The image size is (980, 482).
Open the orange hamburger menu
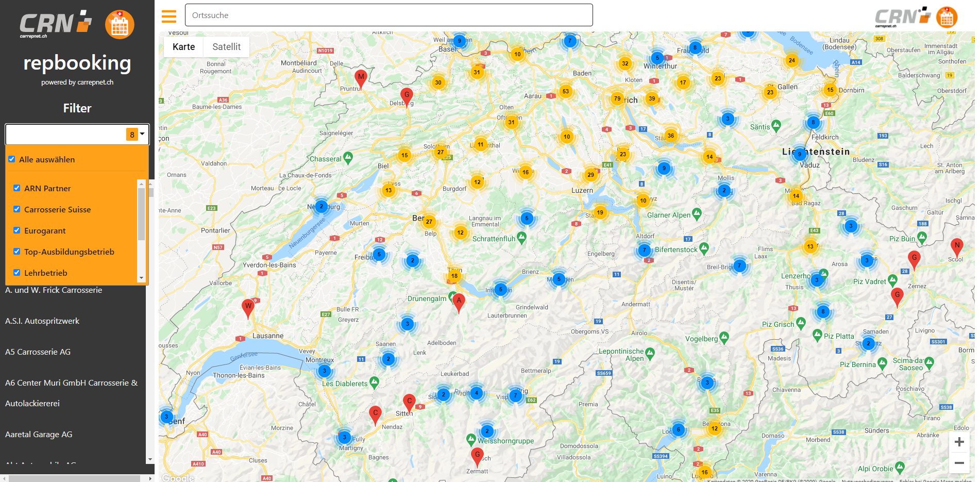click(x=169, y=16)
